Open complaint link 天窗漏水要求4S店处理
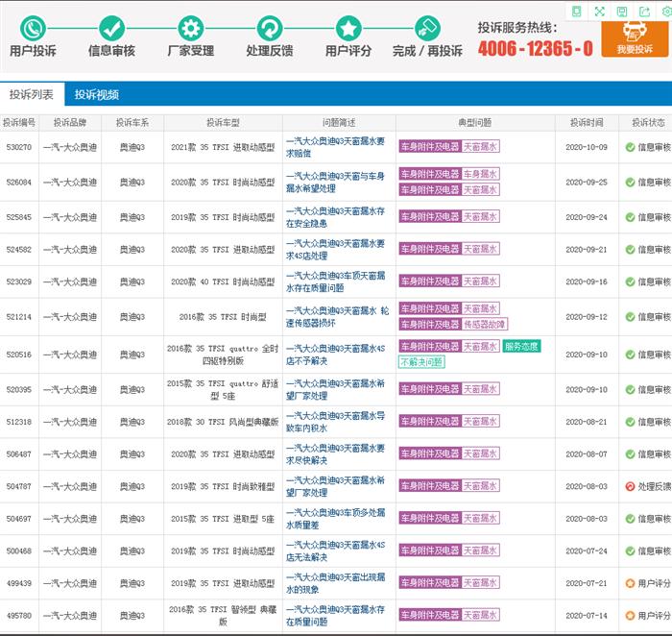The image size is (672, 636). 335,250
